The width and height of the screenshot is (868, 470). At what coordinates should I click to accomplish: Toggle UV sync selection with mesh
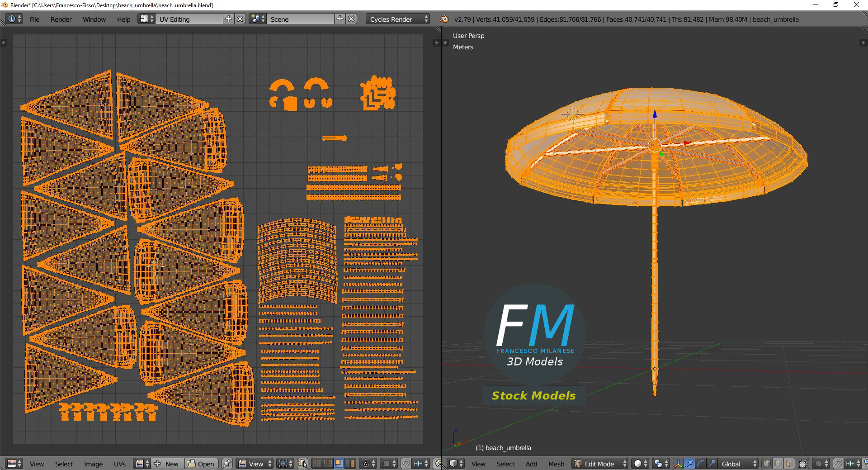coord(303,464)
